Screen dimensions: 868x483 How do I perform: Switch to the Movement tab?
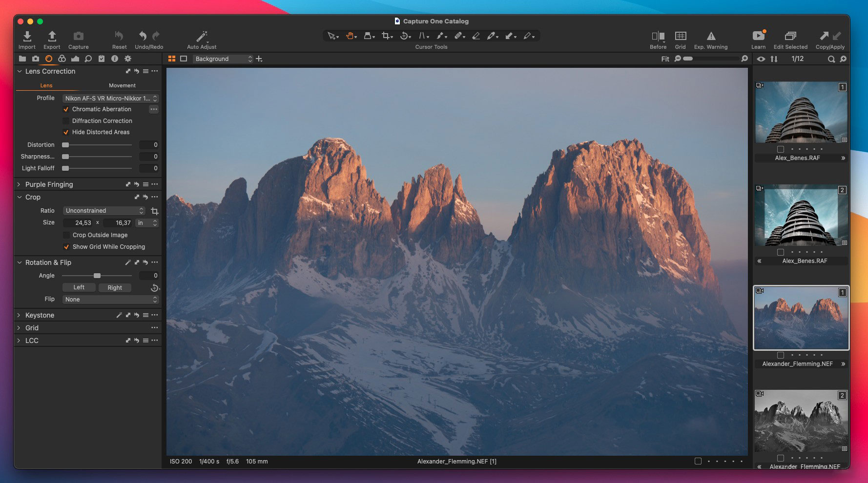(x=122, y=85)
